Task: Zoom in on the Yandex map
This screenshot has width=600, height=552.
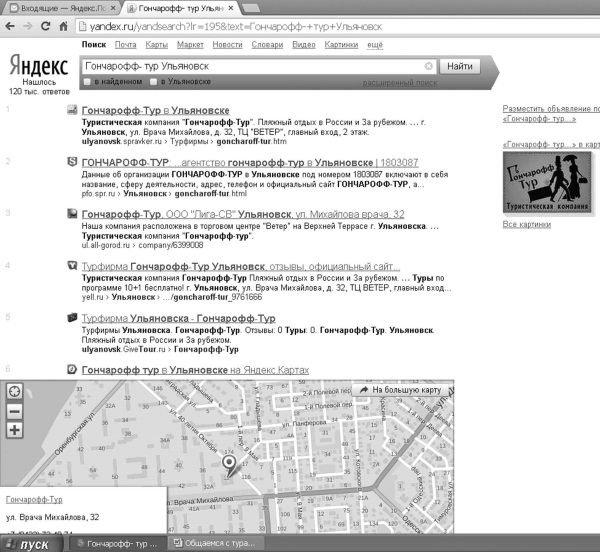Action: point(14,430)
